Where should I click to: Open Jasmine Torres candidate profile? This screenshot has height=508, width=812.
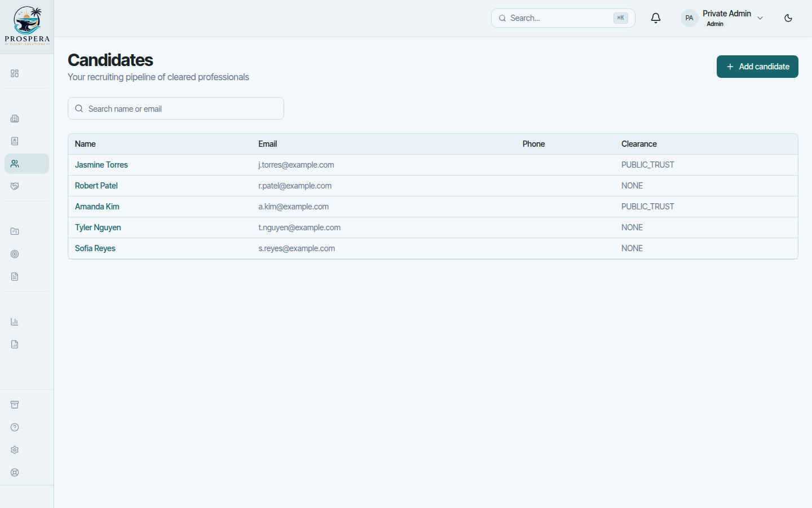(x=101, y=165)
